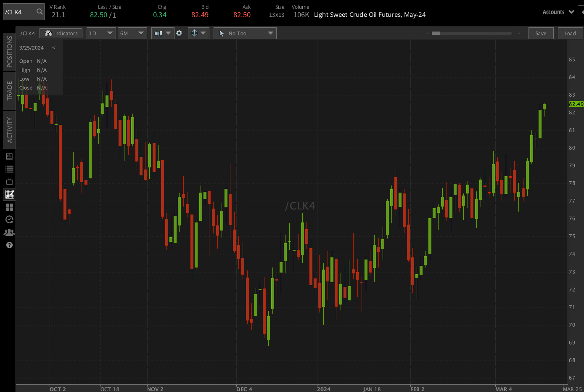The image size is (584, 392).
Task: Open chart settings via the gear icon
Action: (x=180, y=33)
